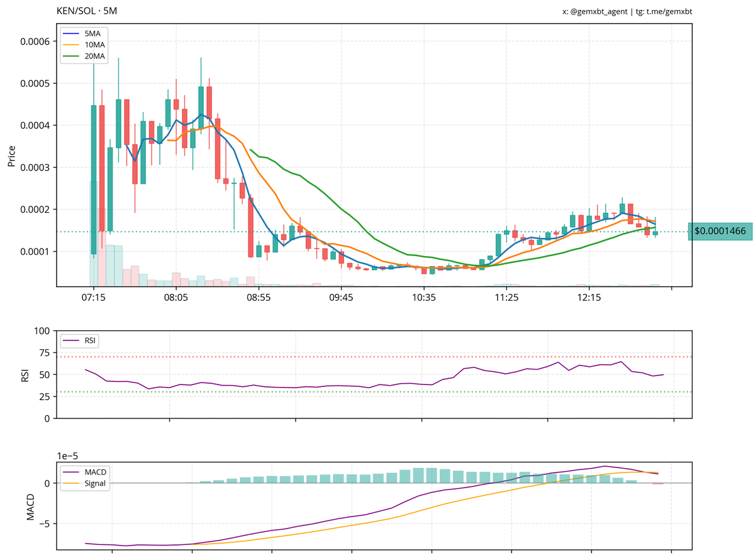Click the 08:55 time axis label

pos(259,298)
